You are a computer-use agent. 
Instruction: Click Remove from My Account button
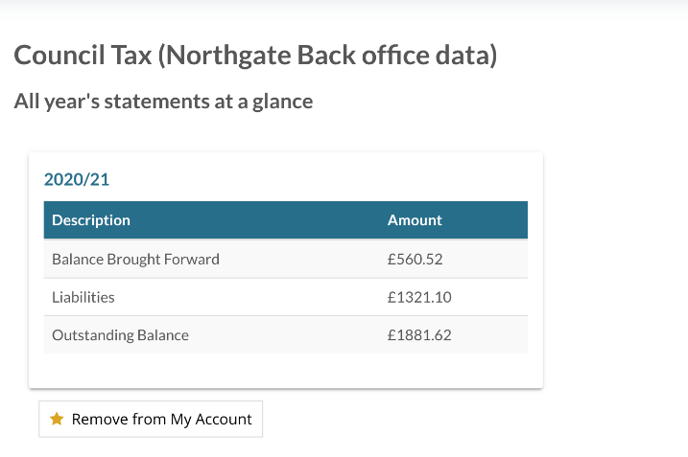coord(150,419)
